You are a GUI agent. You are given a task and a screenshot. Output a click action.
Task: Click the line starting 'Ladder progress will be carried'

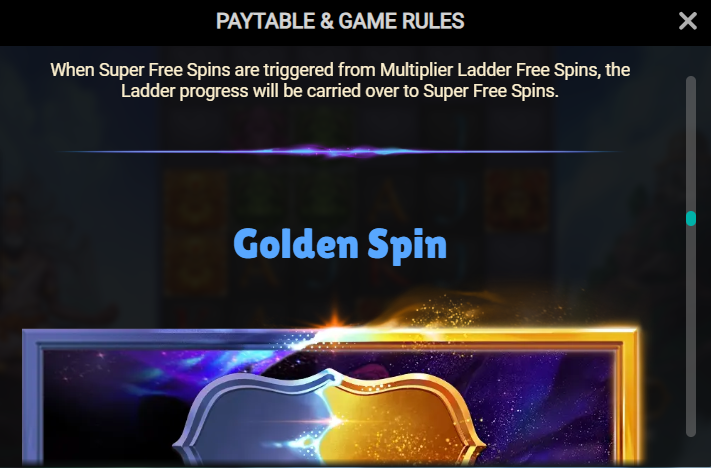(x=340, y=91)
